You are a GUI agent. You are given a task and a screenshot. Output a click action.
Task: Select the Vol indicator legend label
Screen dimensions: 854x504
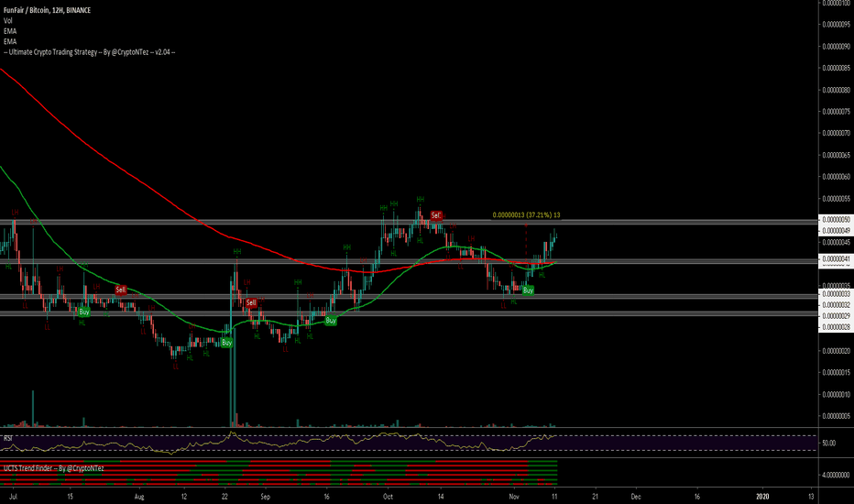click(8, 21)
